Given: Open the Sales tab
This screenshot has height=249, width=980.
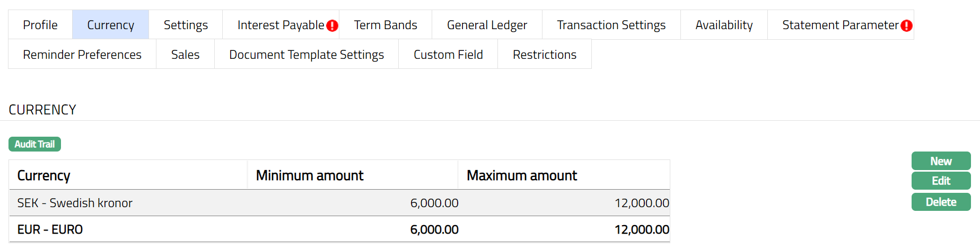Looking at the screenshot, I should pos(185,55).
